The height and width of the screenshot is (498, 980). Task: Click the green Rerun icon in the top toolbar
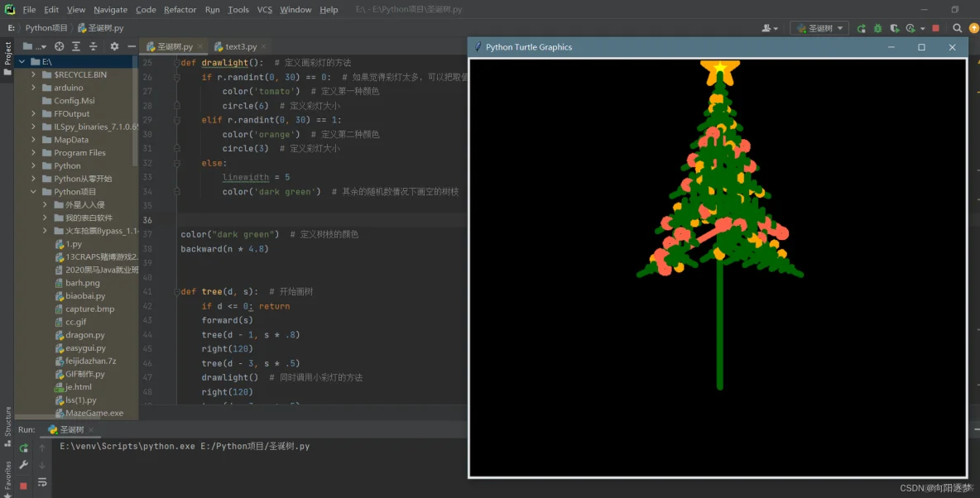click(862, 28)
